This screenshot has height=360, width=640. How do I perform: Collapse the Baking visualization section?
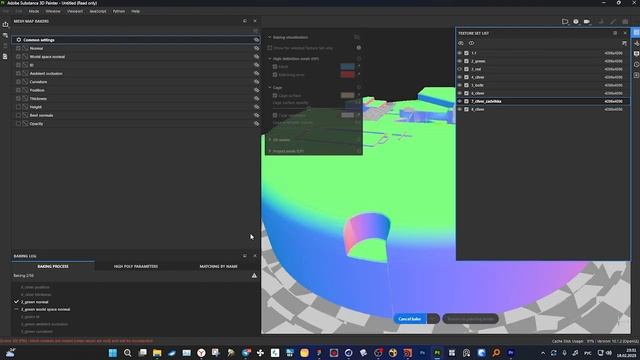click(x=269, y=37)
